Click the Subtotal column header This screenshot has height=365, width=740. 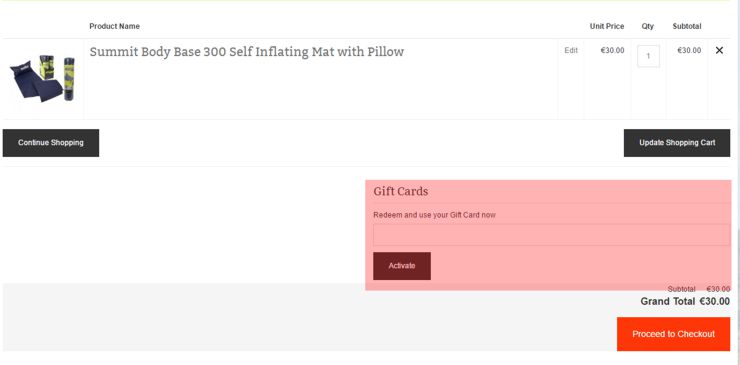(x=687, y=26)
